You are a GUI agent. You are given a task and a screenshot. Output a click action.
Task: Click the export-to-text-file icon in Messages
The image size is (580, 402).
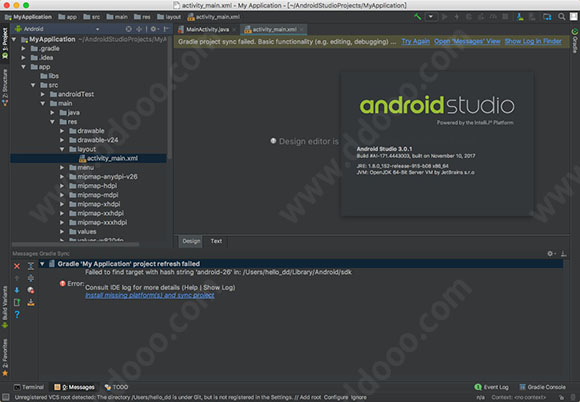coord(17,303)
